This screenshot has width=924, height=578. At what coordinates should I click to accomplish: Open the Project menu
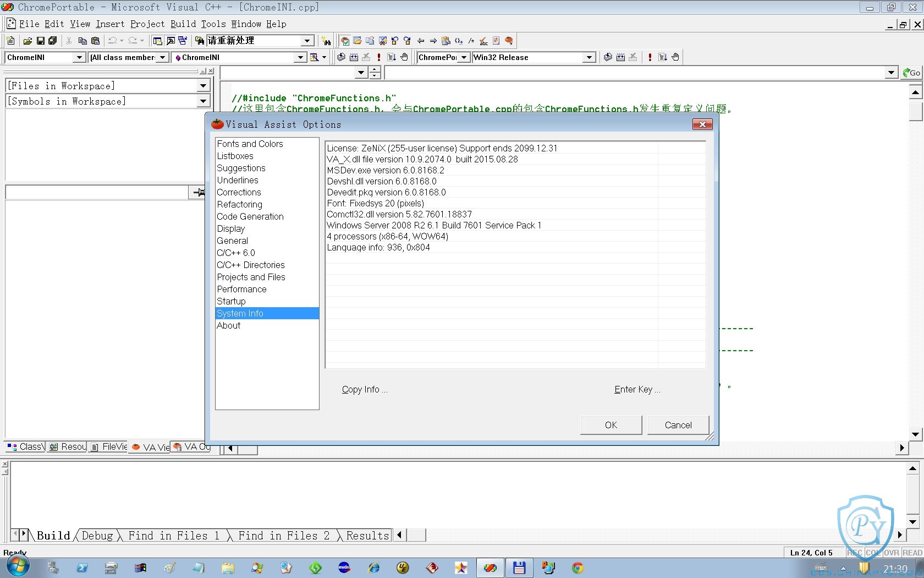tap(147, 24)
